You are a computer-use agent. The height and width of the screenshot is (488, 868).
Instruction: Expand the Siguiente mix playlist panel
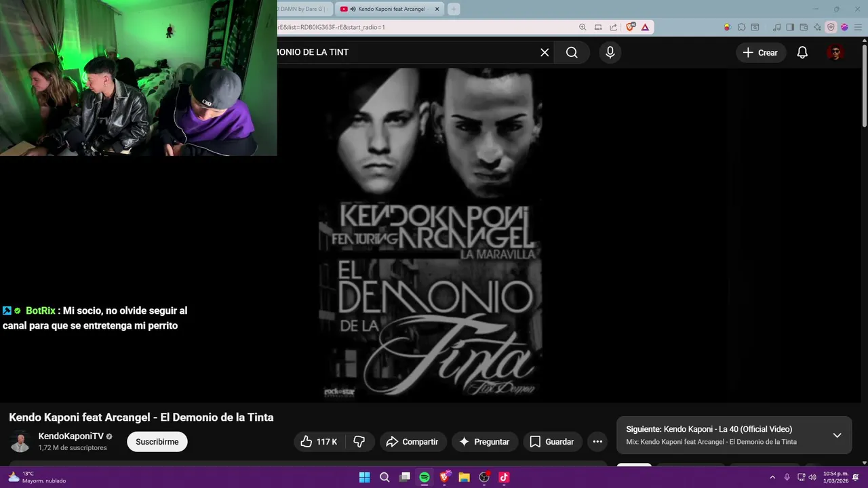[837, 435]
